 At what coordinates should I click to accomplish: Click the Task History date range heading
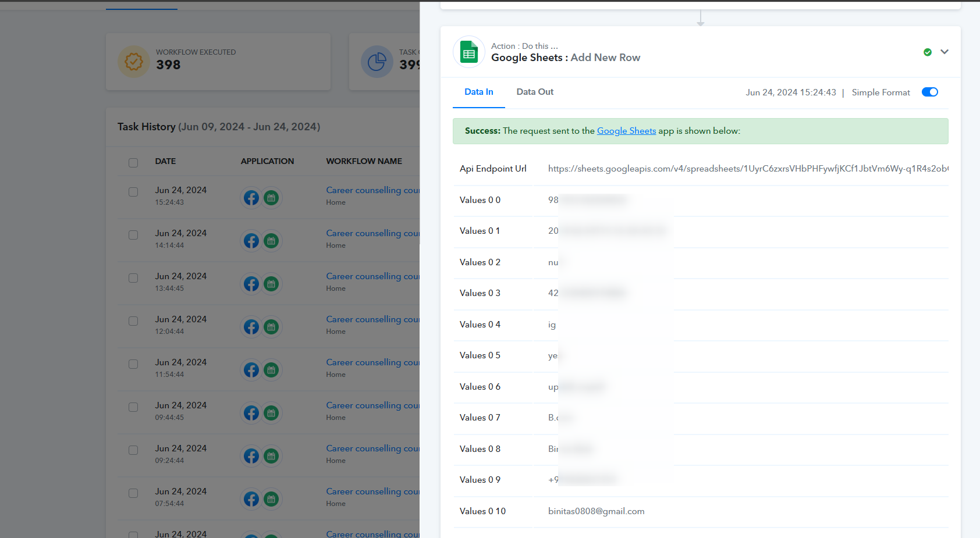coord(219,127)
